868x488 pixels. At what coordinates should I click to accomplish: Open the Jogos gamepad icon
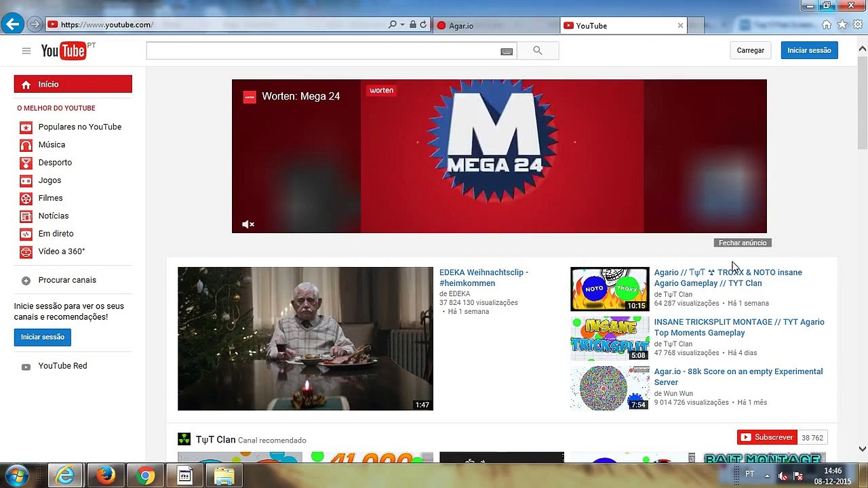point(26,180)
